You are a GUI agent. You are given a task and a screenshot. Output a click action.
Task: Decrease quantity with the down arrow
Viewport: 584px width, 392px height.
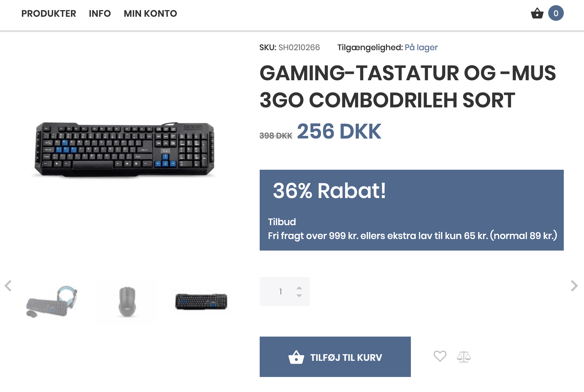pos(299,296)
